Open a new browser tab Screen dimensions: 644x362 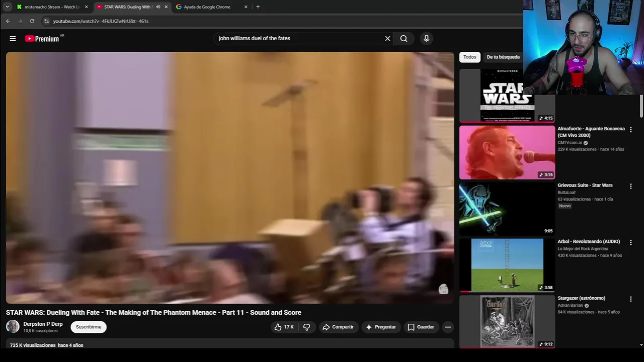(258, 7)
